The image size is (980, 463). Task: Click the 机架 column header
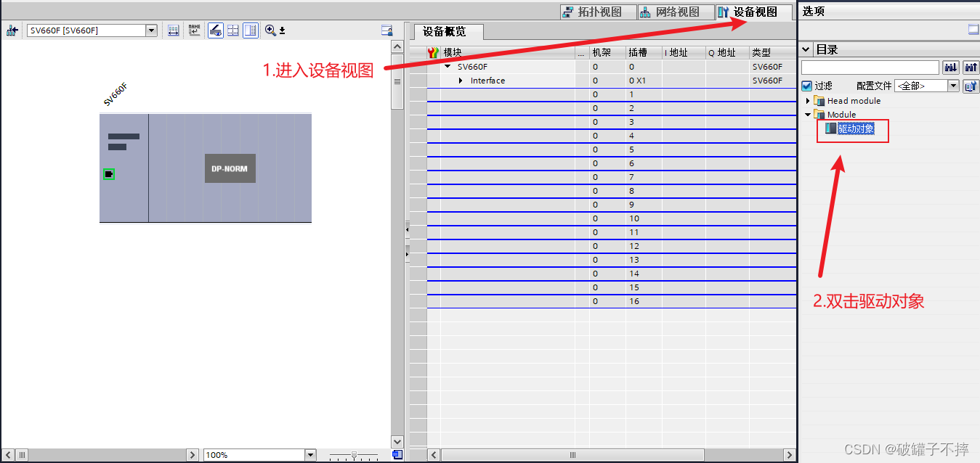point(607,53)
